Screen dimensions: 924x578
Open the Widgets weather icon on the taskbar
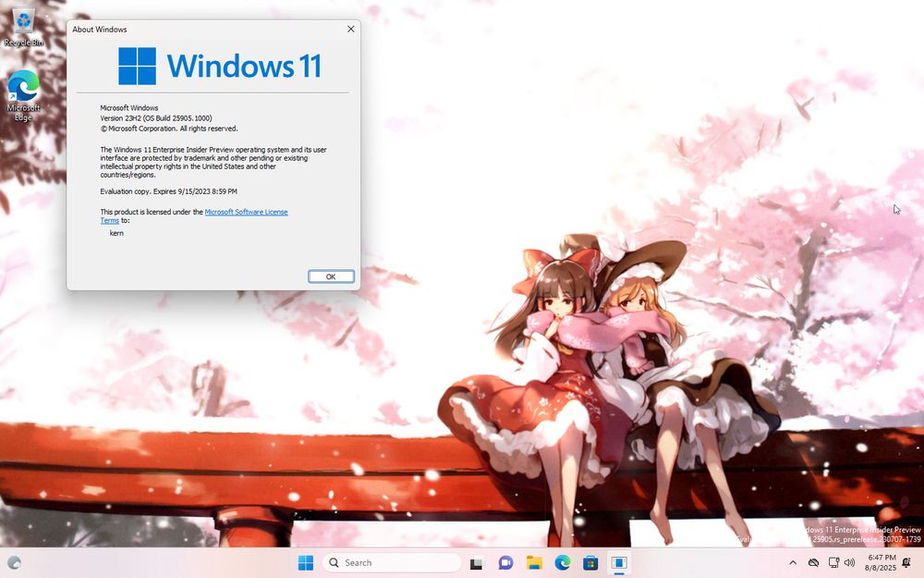coord(15,562)
